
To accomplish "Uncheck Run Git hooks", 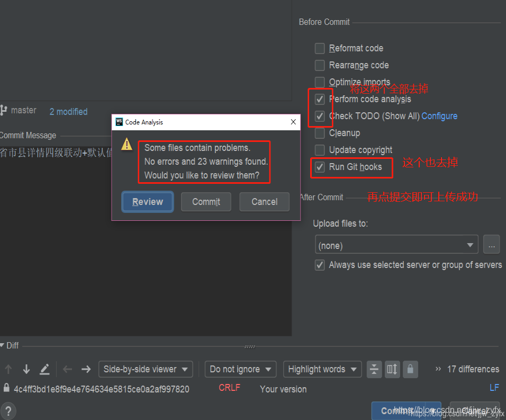I will pos(320,167).
